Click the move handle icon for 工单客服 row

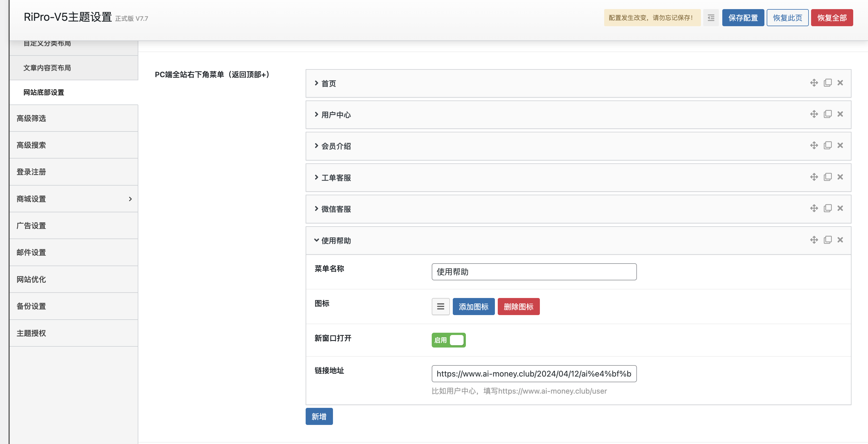[814, 177]
